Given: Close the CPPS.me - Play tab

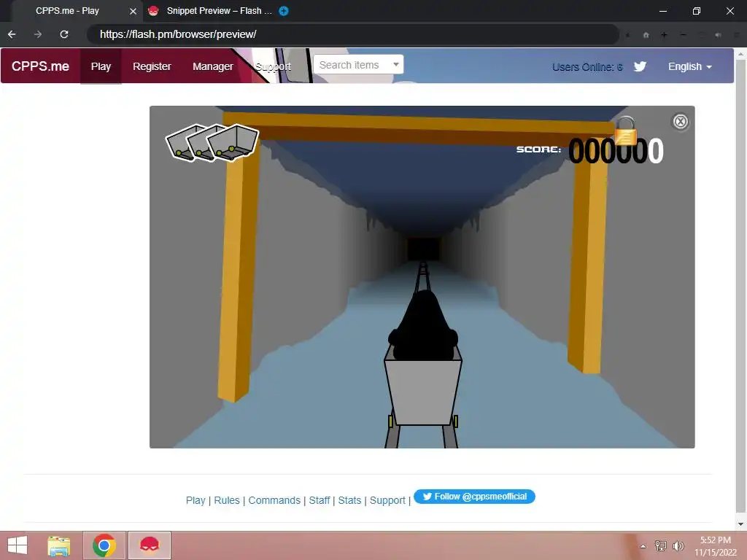Looking at the screenshot, I should click(x=133, y=11).
